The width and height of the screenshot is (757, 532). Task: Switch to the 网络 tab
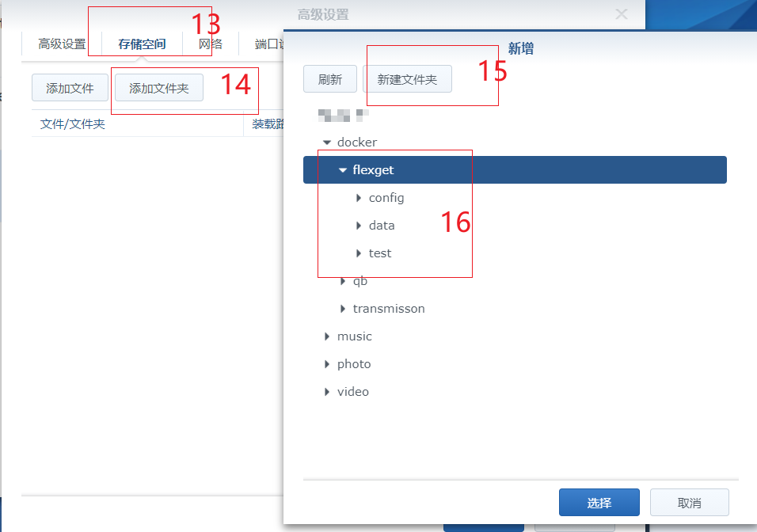[211, 44]
